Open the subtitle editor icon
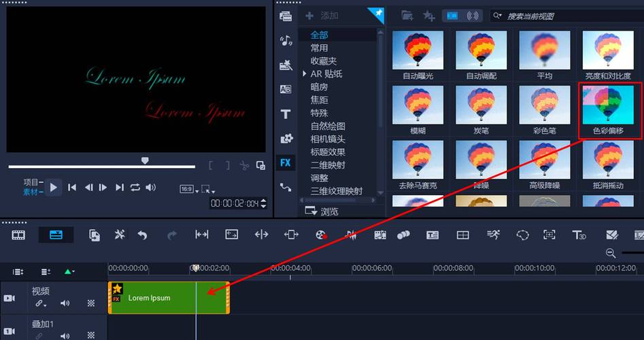The image size is (644, 340). [x=433, y=235]
